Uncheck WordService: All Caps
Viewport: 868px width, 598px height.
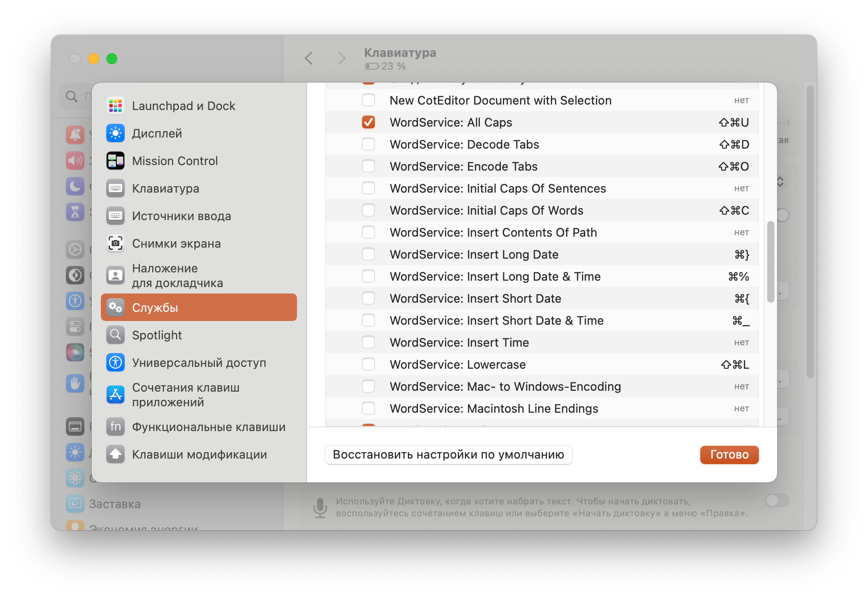pos(368,122)
